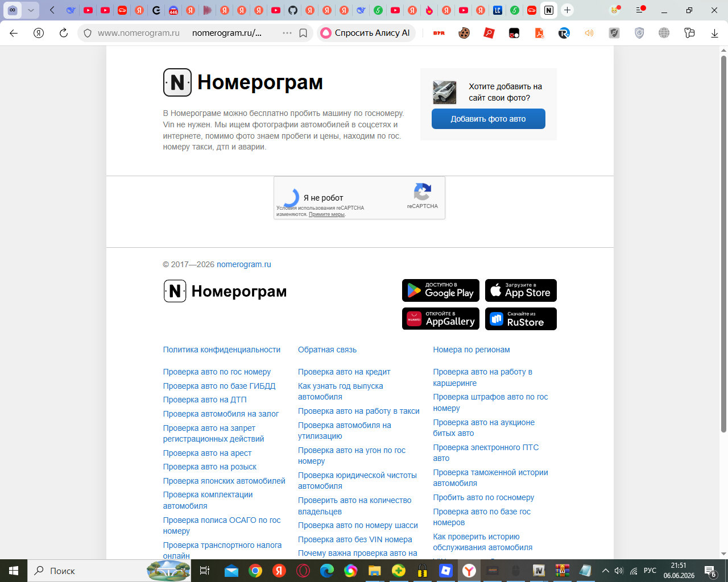Viewport: 728px width, 582px height.
Task: Open "Номера по регионам" link
Action: pyautogui.click(x=471, y=350)
